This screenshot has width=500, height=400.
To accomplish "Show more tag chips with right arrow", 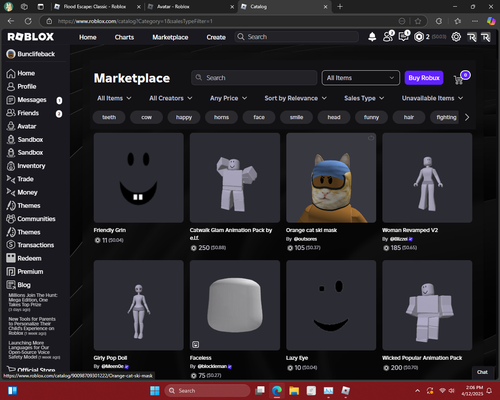I will (x=467, y=117).
